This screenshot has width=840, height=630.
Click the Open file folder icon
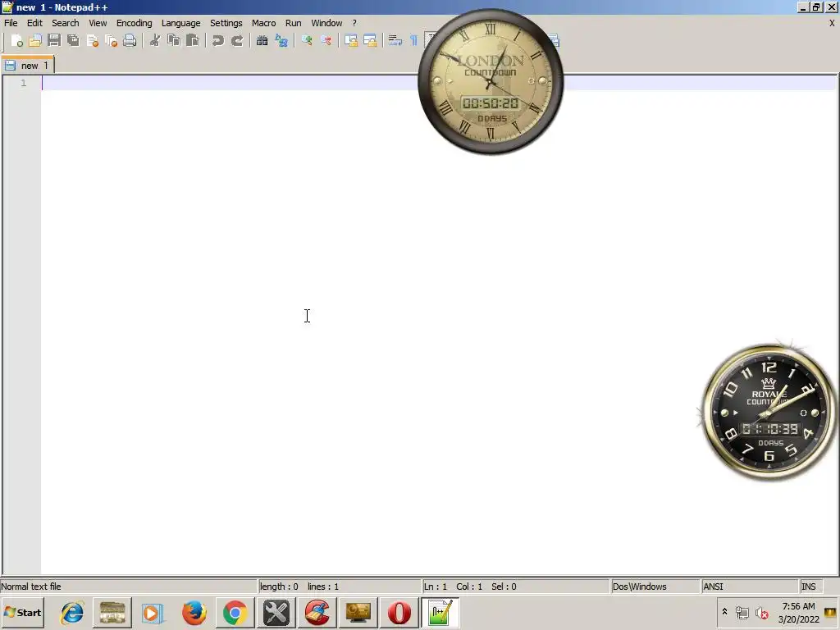35,41
